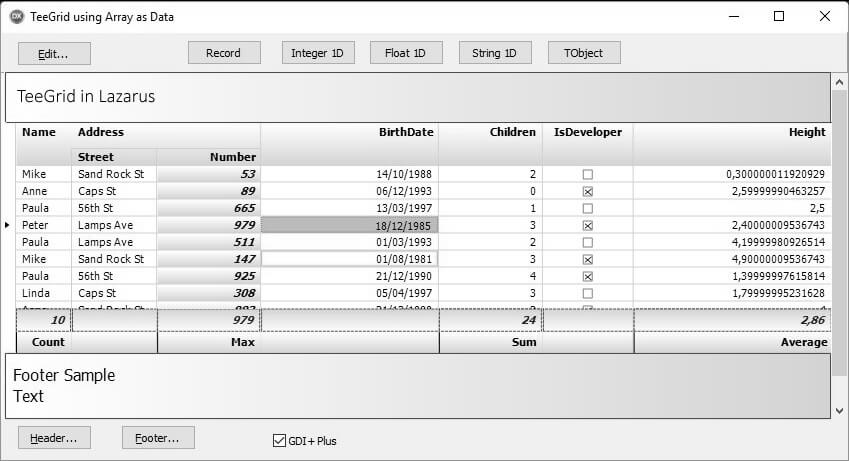Click the Sum total label
Image resolution: width=849 pixels, height=461 pixels.
point(524,342)
